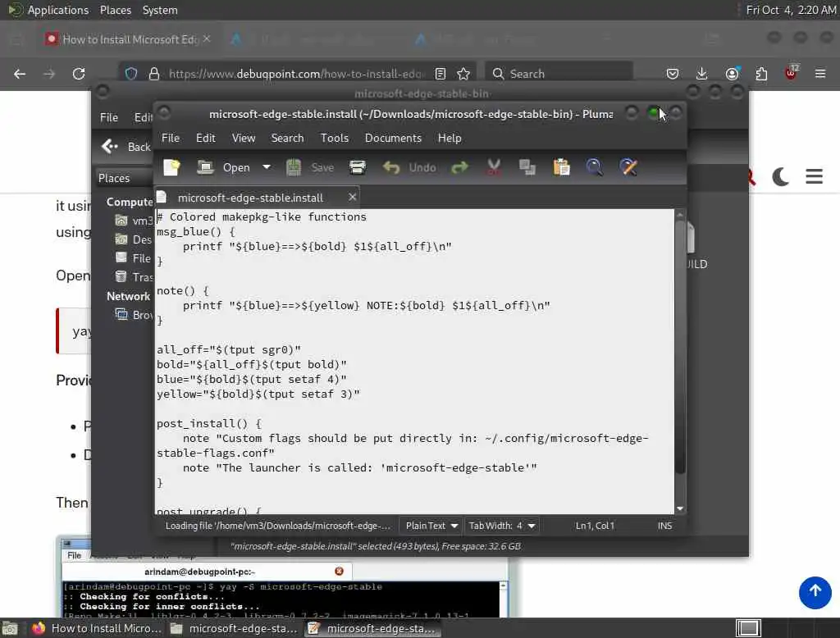This screenshot has width=840, height=638.
Task: Close the How to Install Microsoft Edge tab
Action: click(x=207, y=39)
